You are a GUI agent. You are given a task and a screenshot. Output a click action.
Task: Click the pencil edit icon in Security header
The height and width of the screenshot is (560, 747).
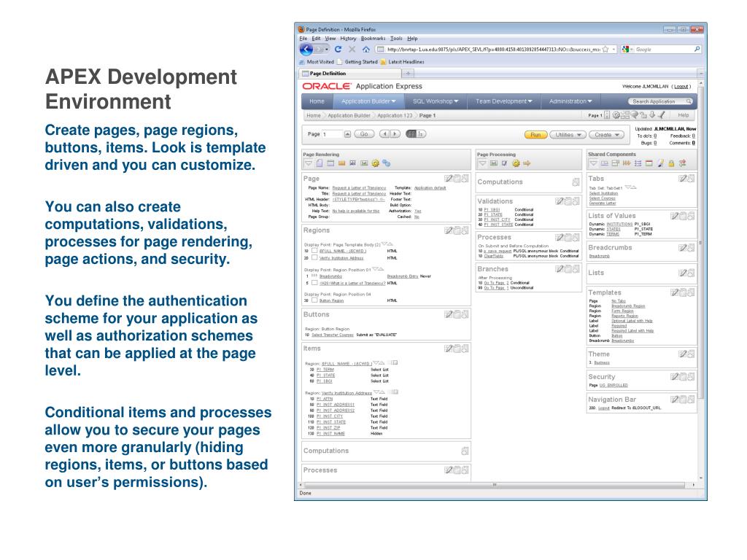pyautogui.click(x=675, y=377)
